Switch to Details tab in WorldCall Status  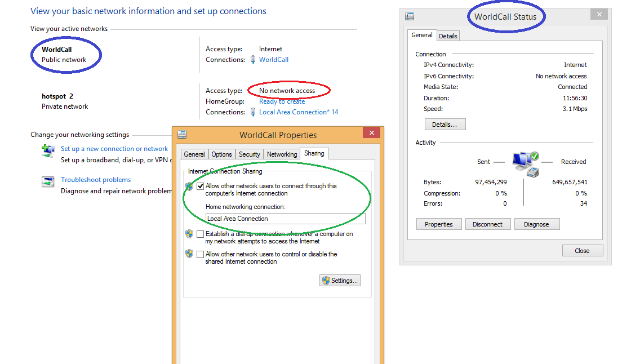[x=448, y=36]
